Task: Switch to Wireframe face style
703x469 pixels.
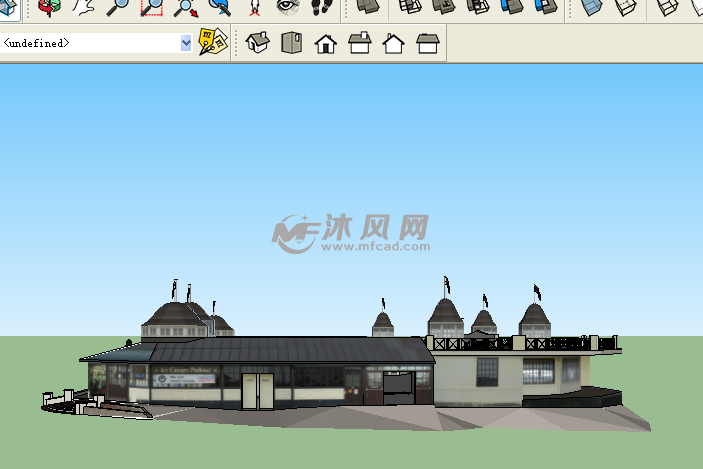Action: pyautogui.click(x=668, y=8)
